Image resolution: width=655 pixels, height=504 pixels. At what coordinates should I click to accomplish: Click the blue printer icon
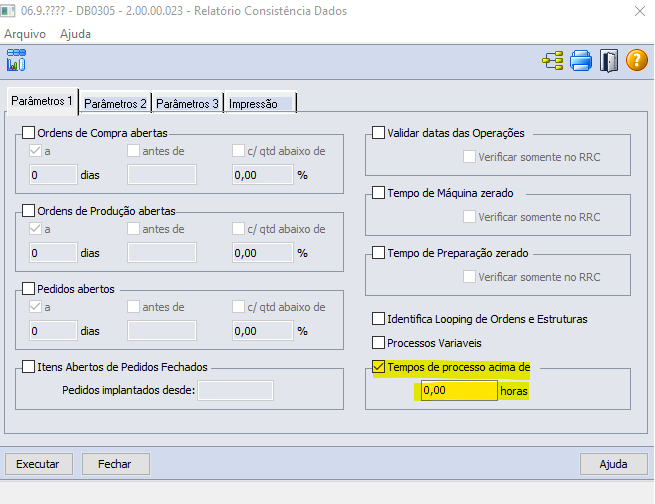(x=581, y=61)
